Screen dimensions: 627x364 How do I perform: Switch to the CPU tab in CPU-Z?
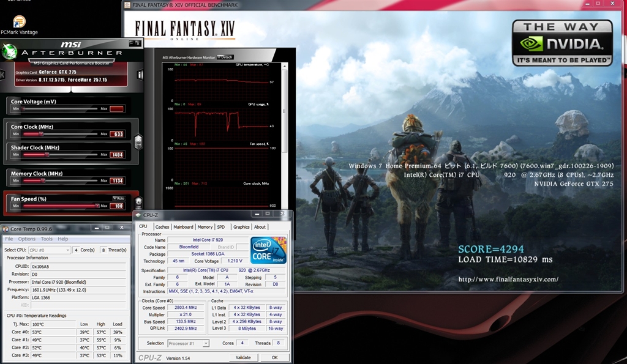[143, 226]
